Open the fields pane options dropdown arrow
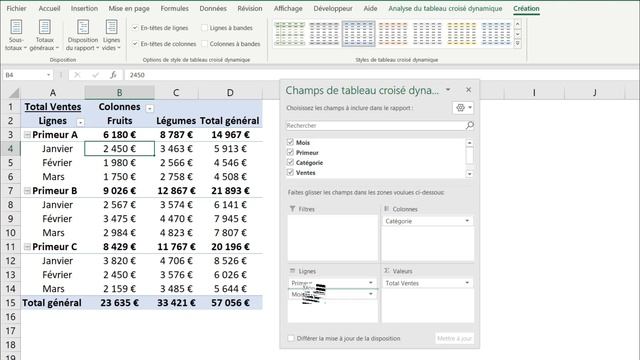The width and height of the screenshot is (640, 360). click(x=448, y=90)
